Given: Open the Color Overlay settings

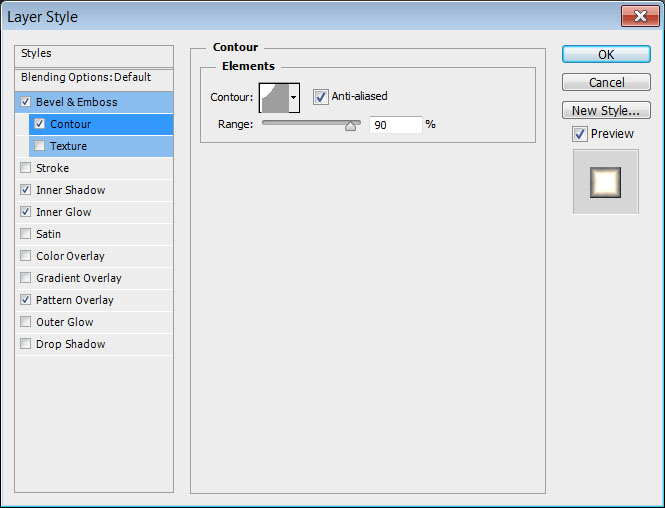Looking at the screenshot, I should pyautogui.click(x=70, y=256).
